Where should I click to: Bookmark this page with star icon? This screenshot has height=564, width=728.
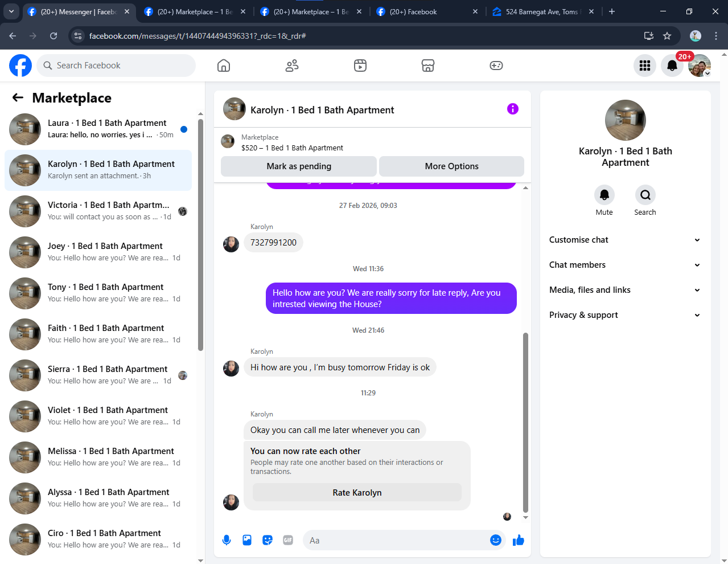(x=667, y=36)
